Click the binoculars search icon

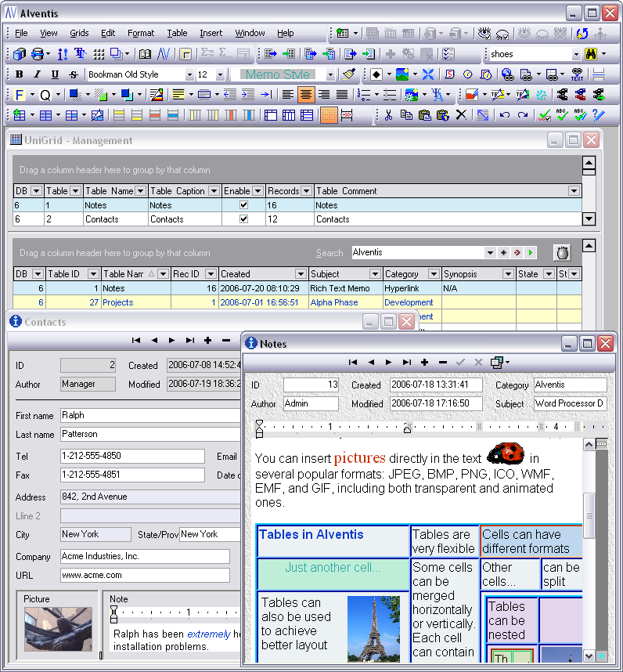[x=591, y=54]
